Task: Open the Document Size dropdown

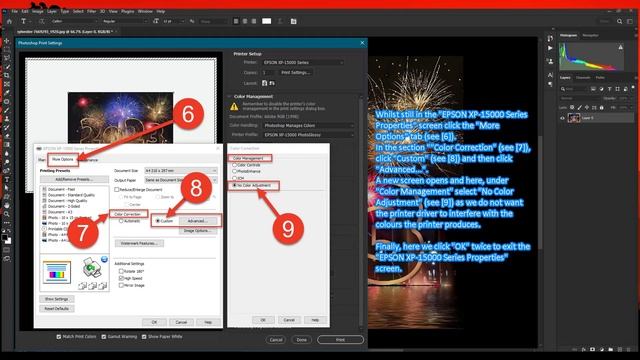Action: [x=181, y=171]
